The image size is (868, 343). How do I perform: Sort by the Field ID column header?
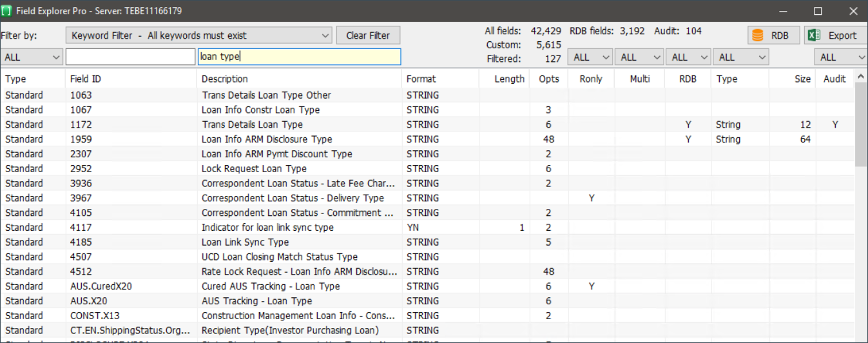point(86,79)
